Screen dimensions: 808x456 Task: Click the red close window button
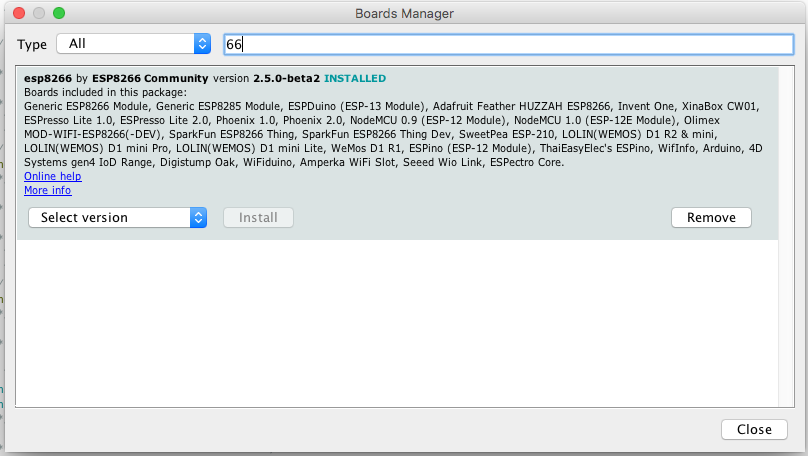(19, 14)
